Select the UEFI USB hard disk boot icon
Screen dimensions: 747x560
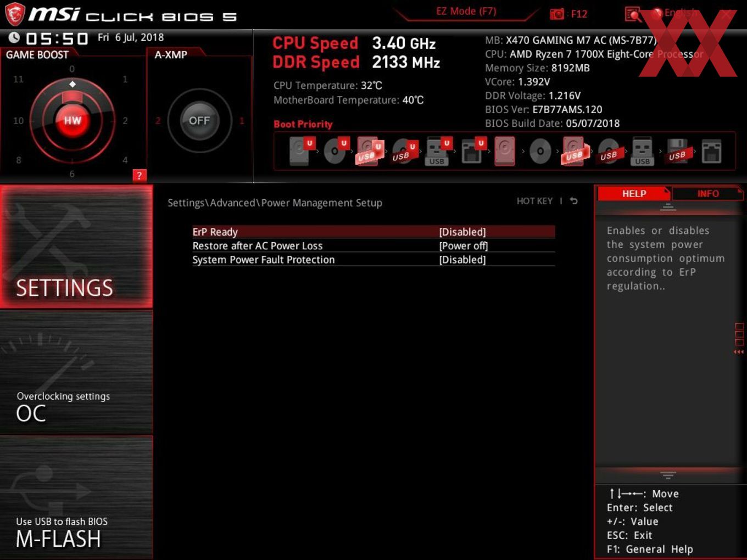pos(369,151)
